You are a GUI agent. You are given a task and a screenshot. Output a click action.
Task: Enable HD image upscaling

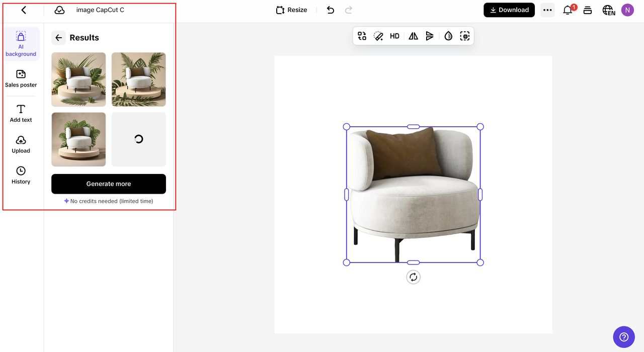click(394, 36)
